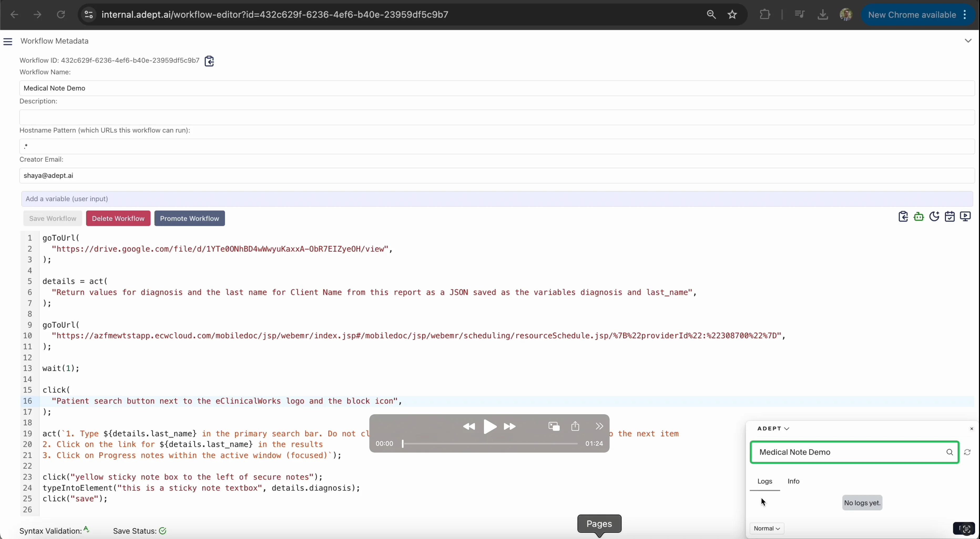This screenshot has height=539, width=980.
Task: Click the video playback progress slider
Action: (x=490, y=444)
